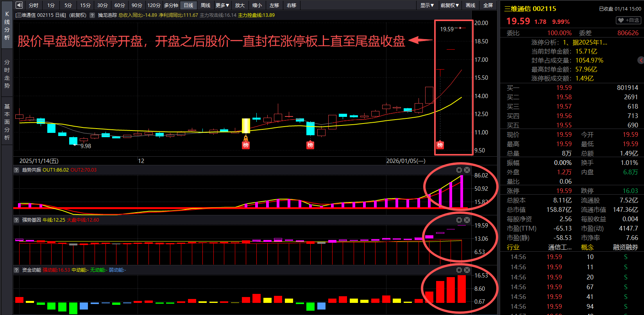Expand the 前复权 adjustment dropdown
This screenshot has width=644, height=315.
450,5
